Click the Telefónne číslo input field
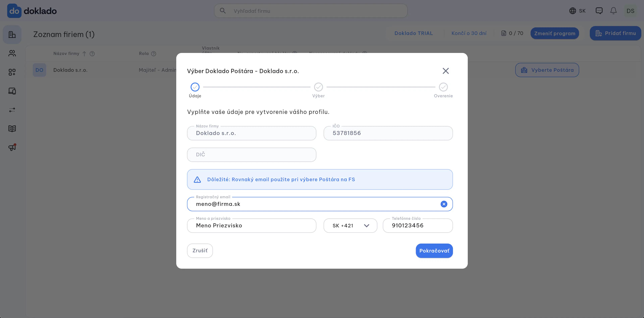Screen dimensions: 644x318 (418, 226)
